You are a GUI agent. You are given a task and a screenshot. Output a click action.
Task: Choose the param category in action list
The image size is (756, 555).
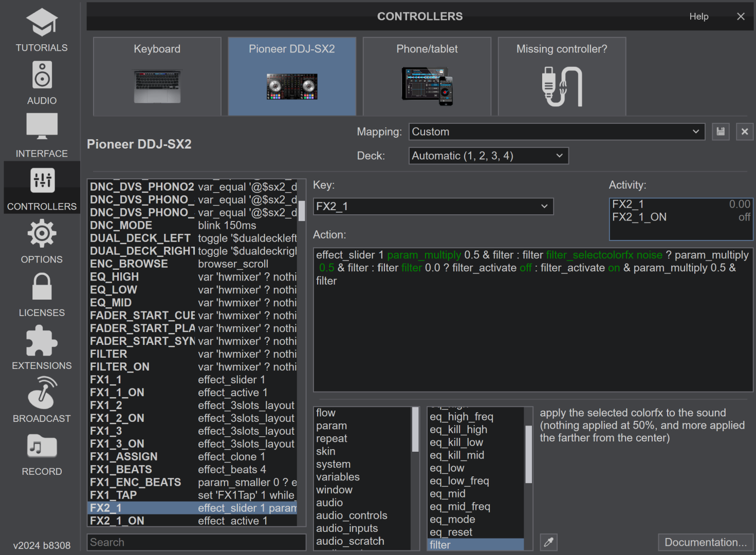click(363, 425)
